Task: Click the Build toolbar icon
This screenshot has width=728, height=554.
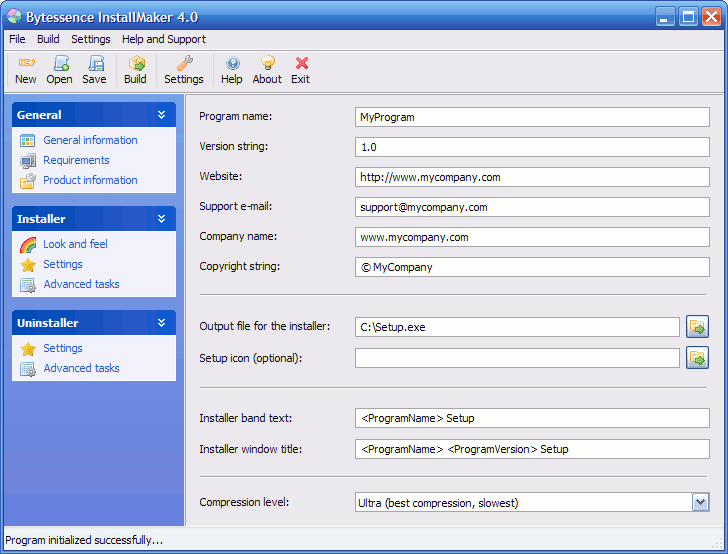Action: click(135, 64)
